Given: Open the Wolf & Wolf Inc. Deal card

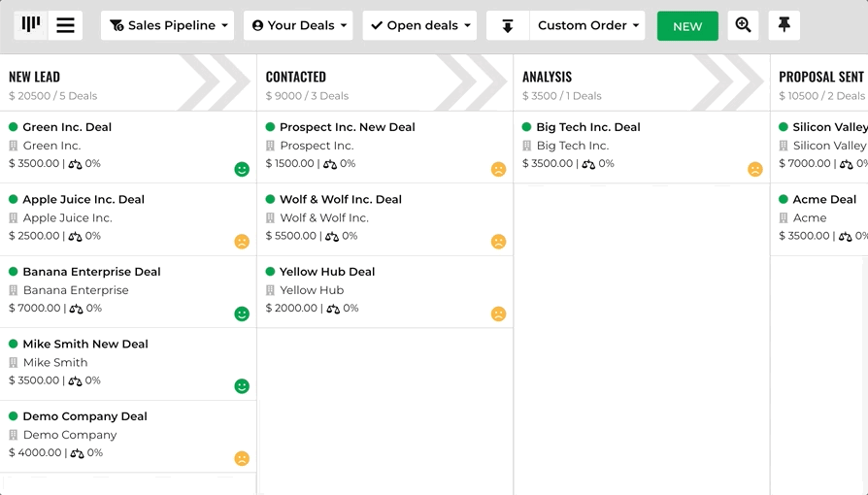Looking at the screenshot, I should tap(384, 219).
